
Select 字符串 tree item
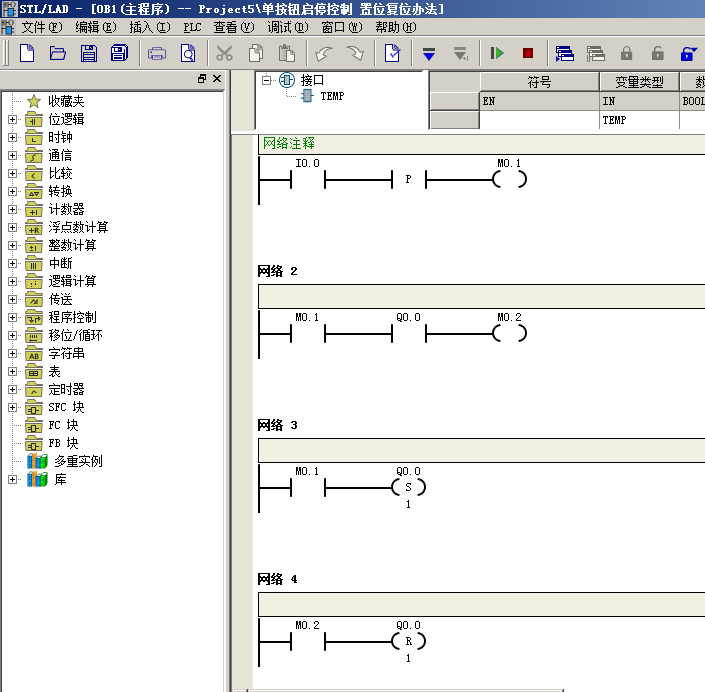pyautogui.click(x=66, y=353)
